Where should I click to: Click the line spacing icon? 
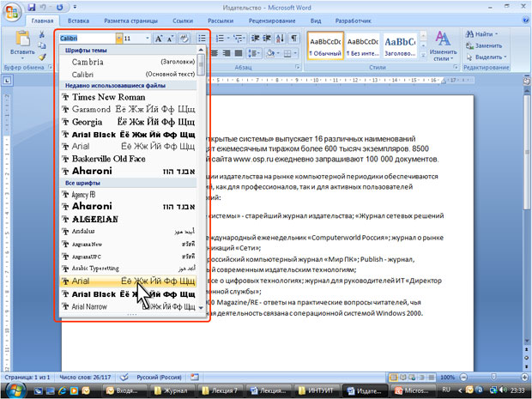[252, 53]
